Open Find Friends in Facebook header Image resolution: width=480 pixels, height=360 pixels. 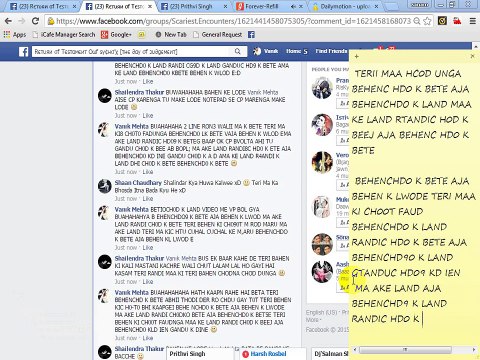(x=331, y=51)
